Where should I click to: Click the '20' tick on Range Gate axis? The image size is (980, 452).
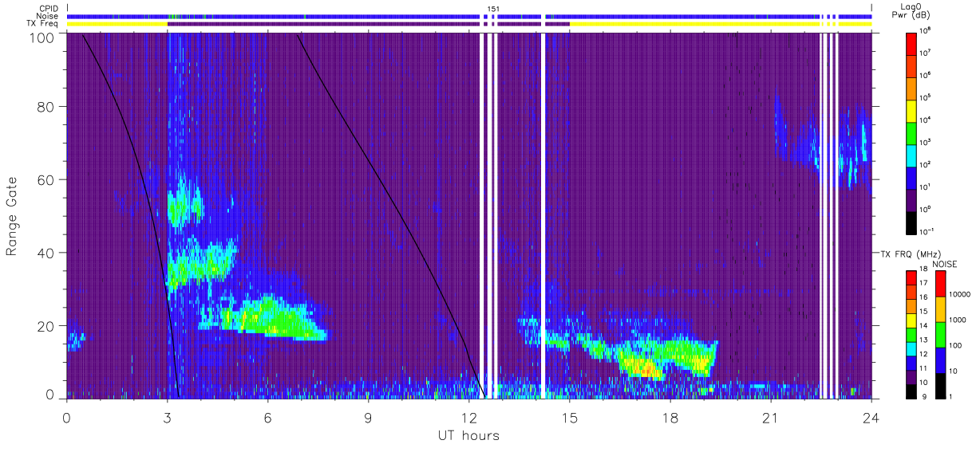(x=47, y=326)
